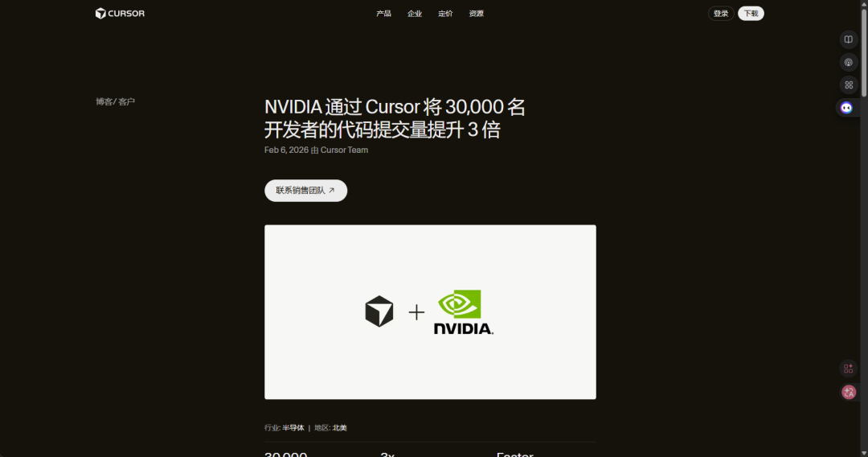This screenshot has width=868, height=457.
Task: Click the robot assistant face icon
Action: 846,108
